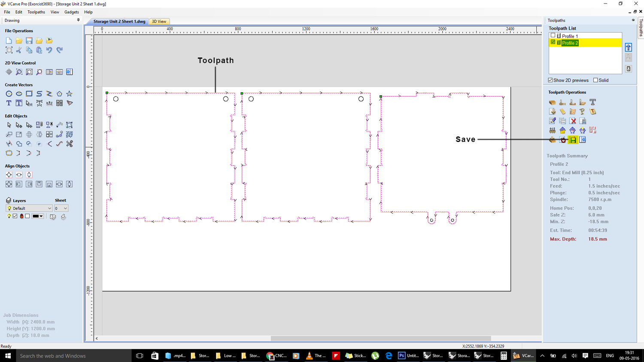The height and width of the screenshot is (362, 644).
Task: Click the horizontal scrollbar thumb
Action: pos(381,338)
